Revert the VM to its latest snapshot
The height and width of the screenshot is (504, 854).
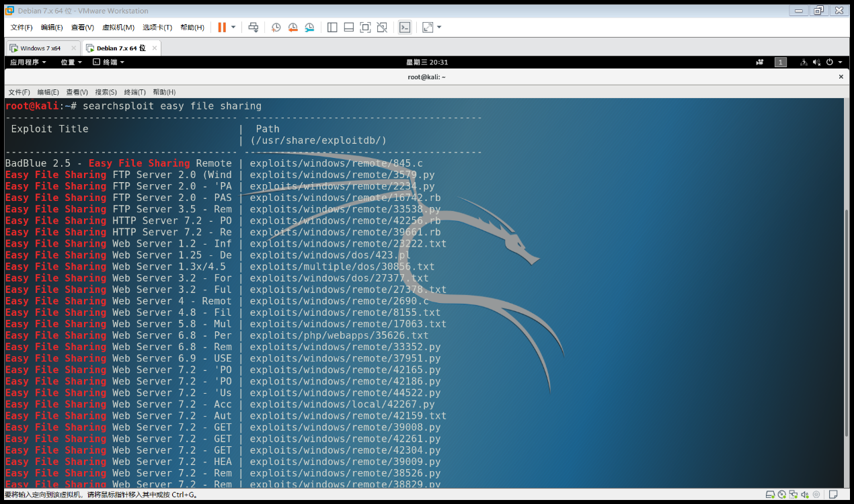click(x=293, y=27)
